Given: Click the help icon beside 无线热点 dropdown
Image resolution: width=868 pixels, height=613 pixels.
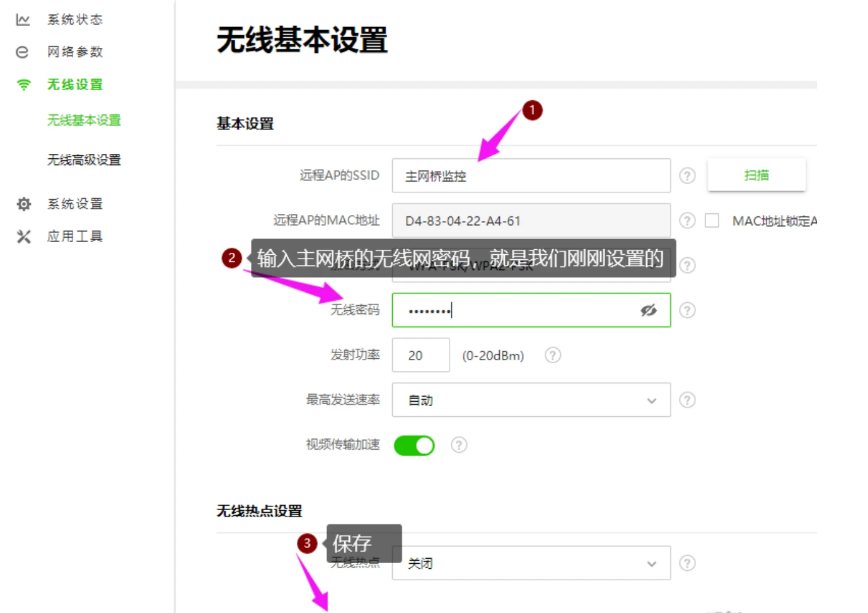Looking at the screenshot, I should 687,563.
